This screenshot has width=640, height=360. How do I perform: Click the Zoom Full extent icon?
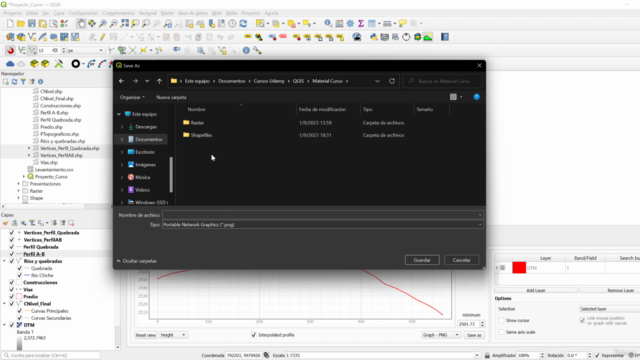(x=124, y=24)
